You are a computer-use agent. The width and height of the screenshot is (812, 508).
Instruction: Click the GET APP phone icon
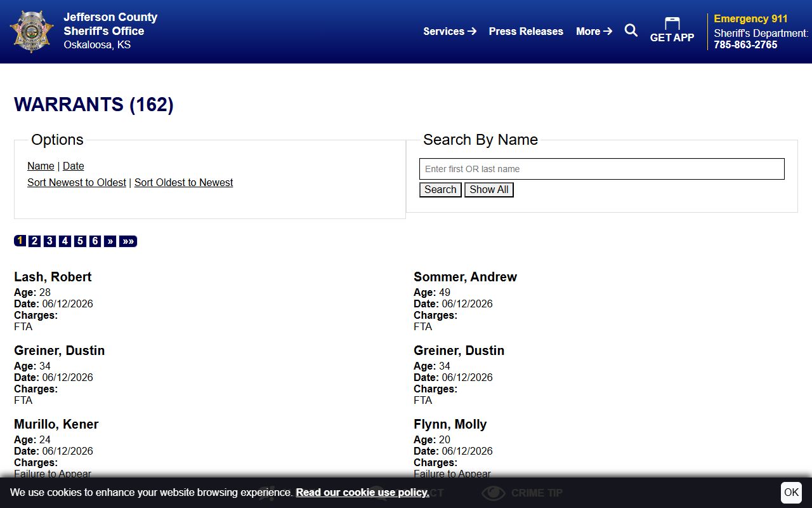pos(672,23)
